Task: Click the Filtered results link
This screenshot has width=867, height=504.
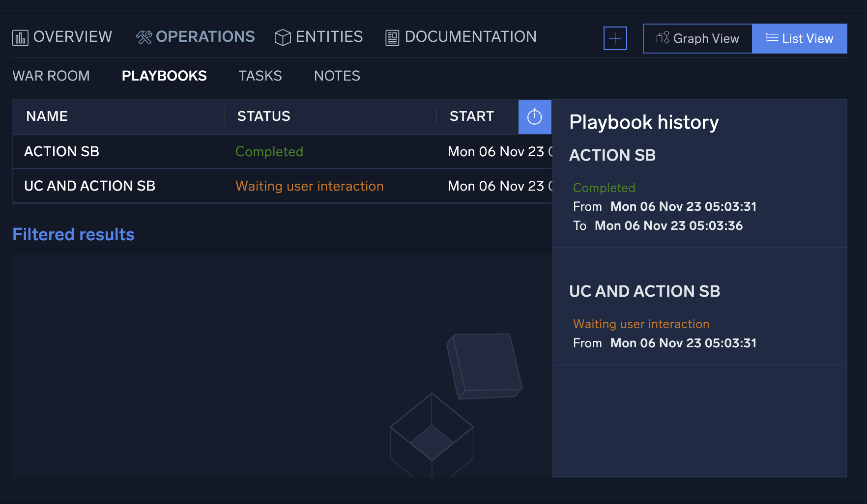Action: pos(73,234)
